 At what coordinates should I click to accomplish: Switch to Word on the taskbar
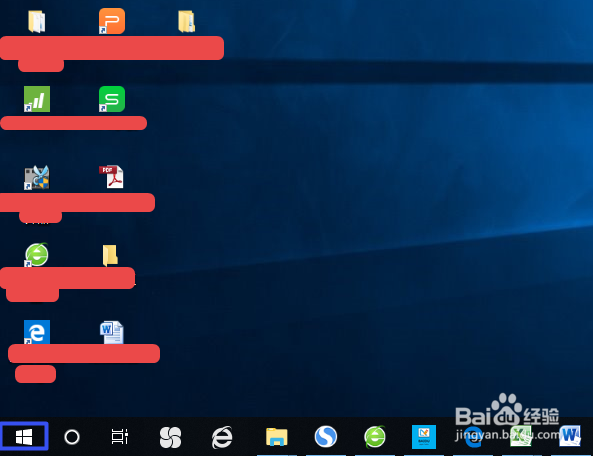(x=570, y=436)
